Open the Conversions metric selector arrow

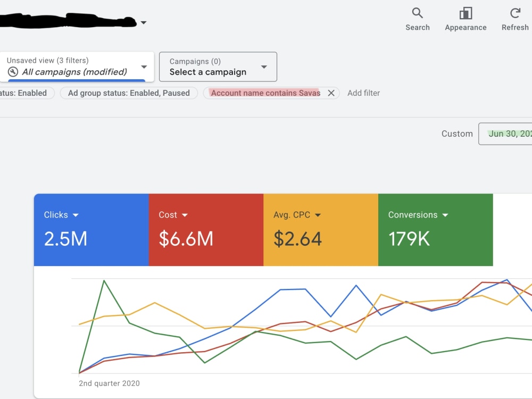[445, 215]
